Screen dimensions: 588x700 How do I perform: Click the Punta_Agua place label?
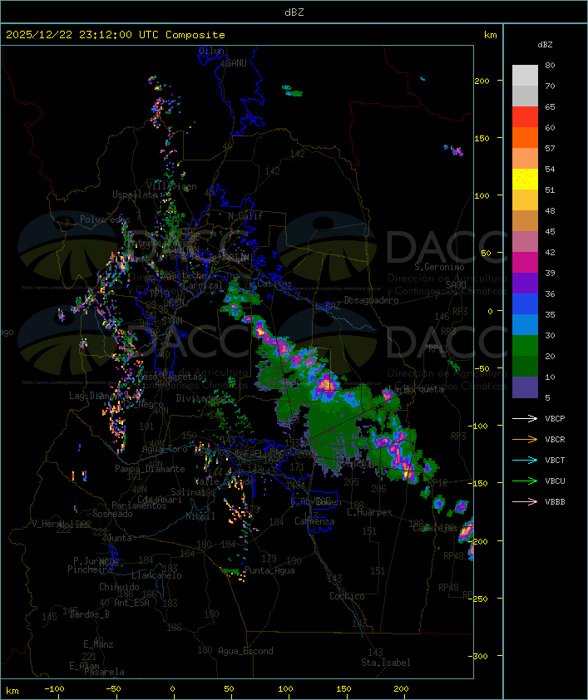(x=269, y=570)
